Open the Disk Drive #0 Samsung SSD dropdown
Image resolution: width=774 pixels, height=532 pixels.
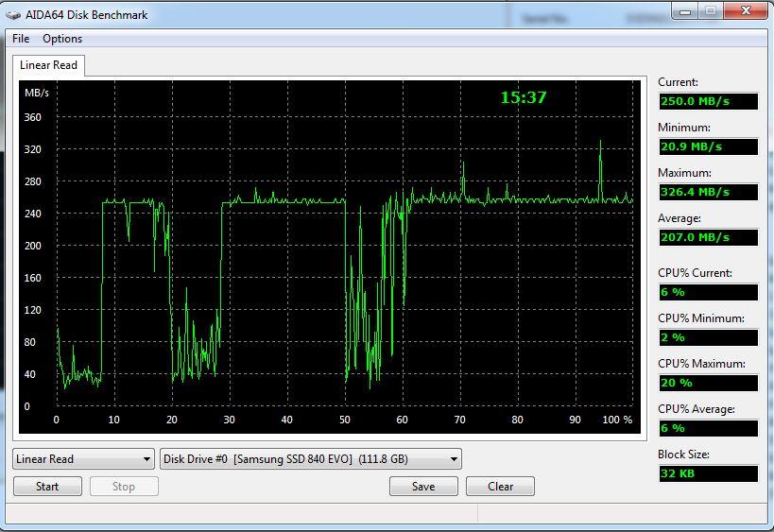point(311,459)
